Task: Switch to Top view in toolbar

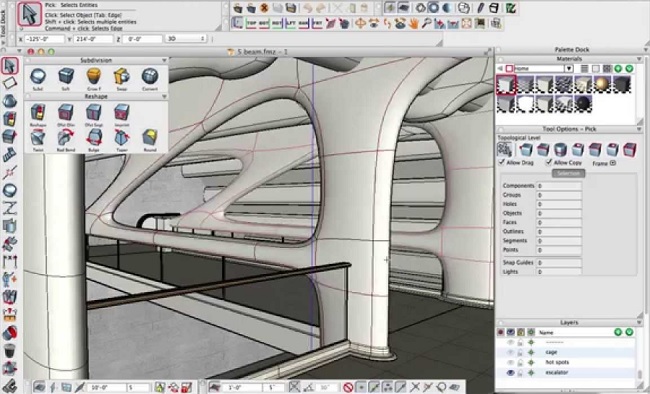Action: [x=251, y=24]
